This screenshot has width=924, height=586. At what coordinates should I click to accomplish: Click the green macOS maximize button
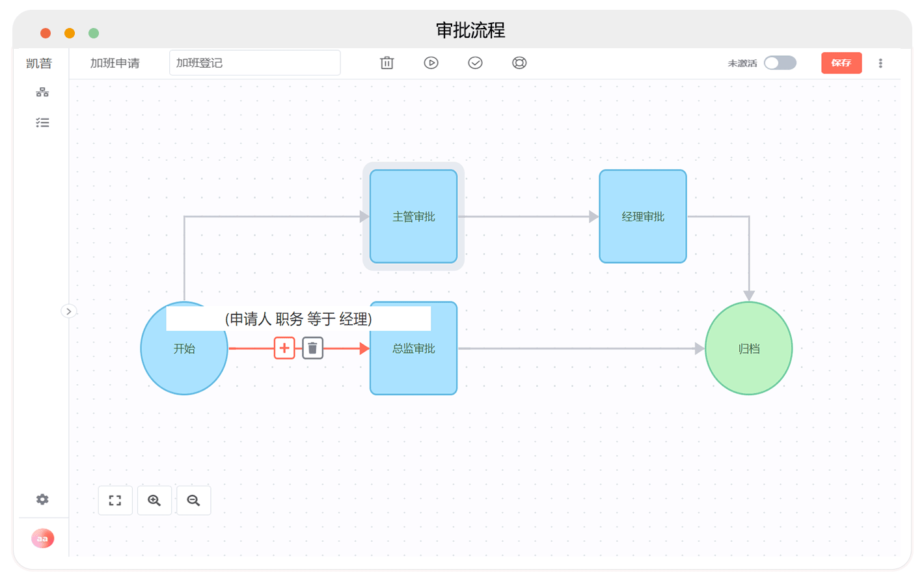(94, 33)
